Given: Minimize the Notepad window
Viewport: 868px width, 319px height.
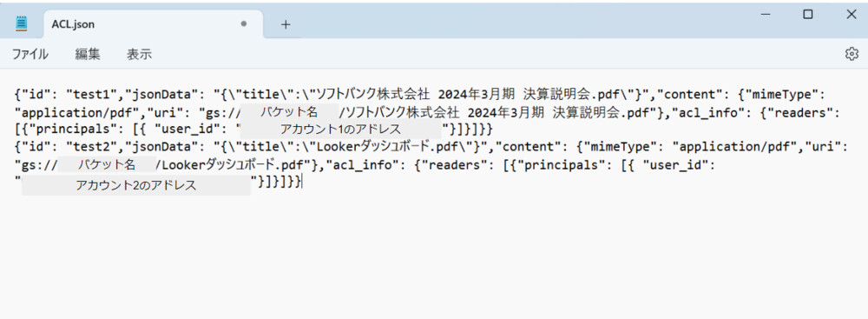Looking at the screenshot, I should pyautogui.click(x=766, y=15).
